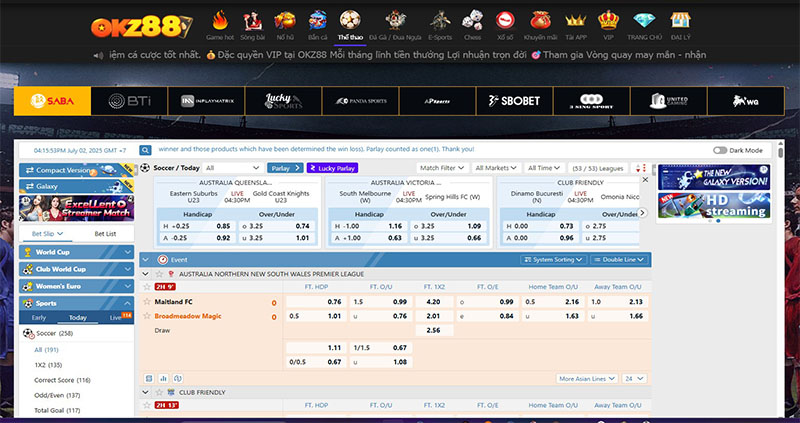Screen dimensions: 800x423
Task: Select the Early tab under Sports
Action: pyautogui.click(x=39, y=317)
